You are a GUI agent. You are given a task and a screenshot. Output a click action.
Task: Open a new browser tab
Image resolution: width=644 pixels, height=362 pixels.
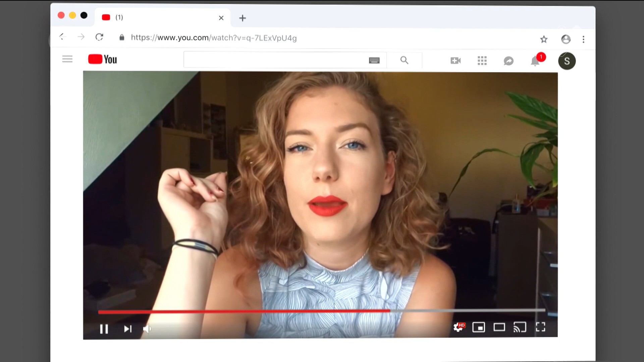243,18
